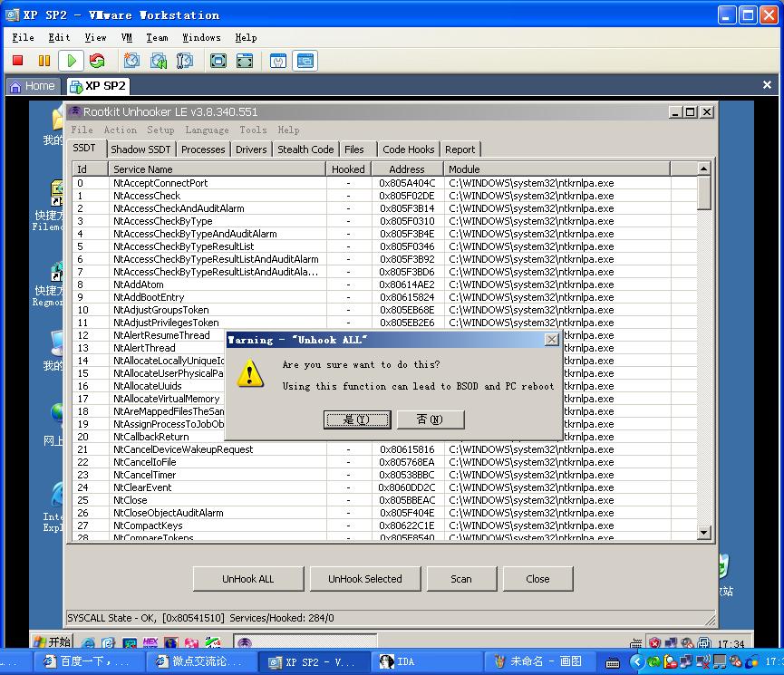
Task: Click UnHook Selected button
Action: click(x=365, y=579)
